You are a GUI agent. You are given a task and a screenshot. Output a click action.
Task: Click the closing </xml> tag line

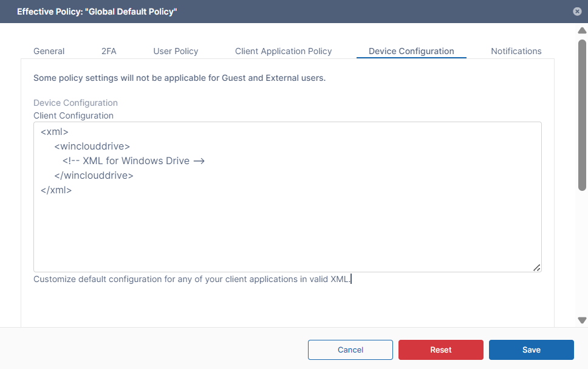(56, 190)
